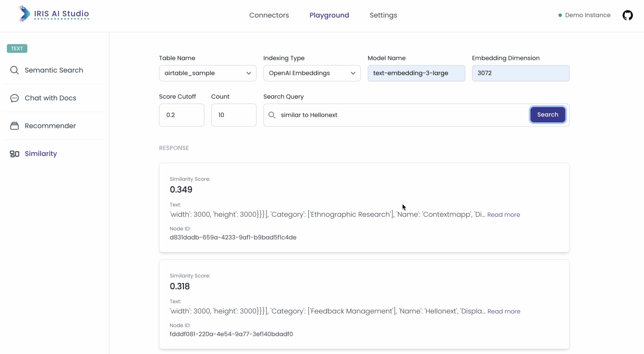
Task: Open the GitHub repository icon
Action: [x=627, y=15]
